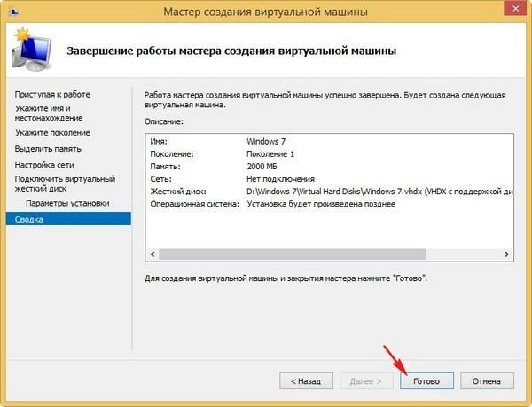Go to the "Параметры установки" sub-step
The width and height of the screenshot is (532, 407).
(67, 203)
